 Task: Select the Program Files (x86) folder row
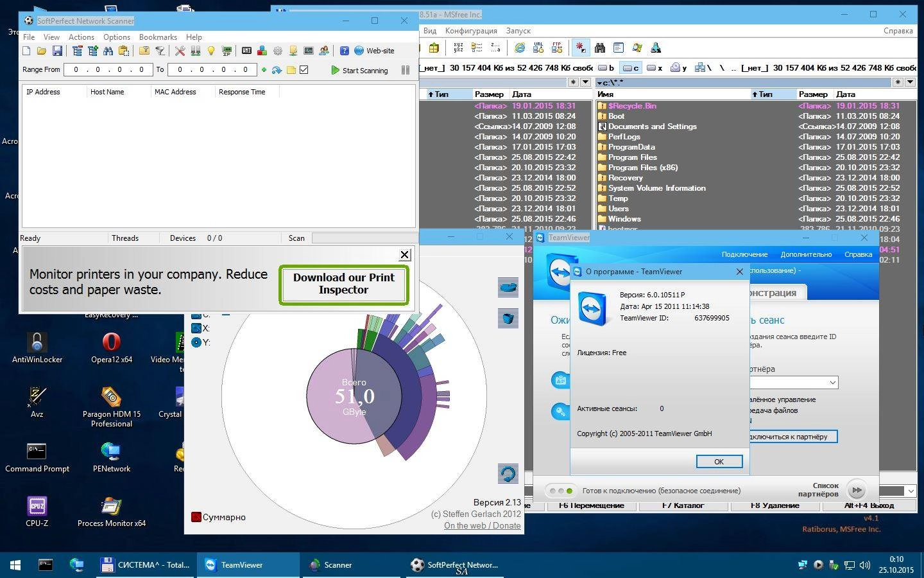pos(757,168)
